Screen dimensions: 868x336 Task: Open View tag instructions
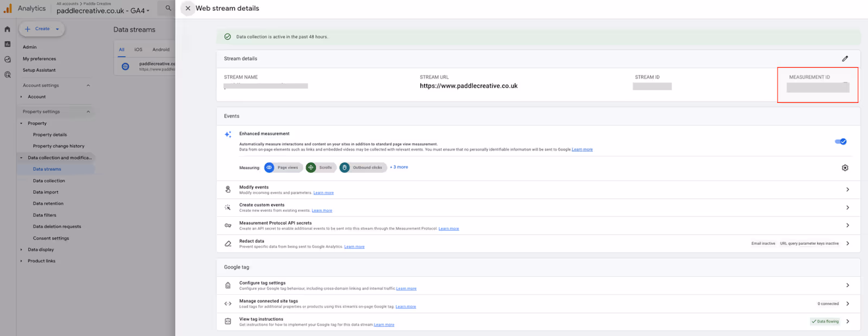tap(538, 321)
